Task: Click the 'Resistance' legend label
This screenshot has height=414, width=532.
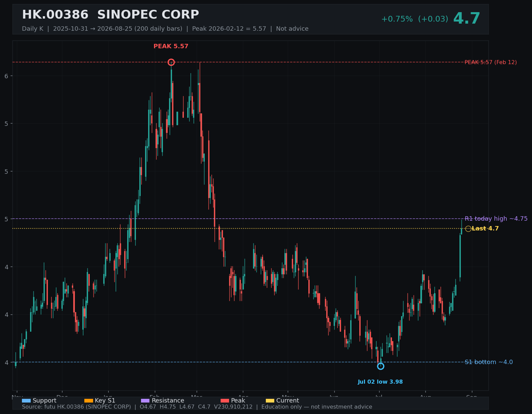Action: pos(168,401)
